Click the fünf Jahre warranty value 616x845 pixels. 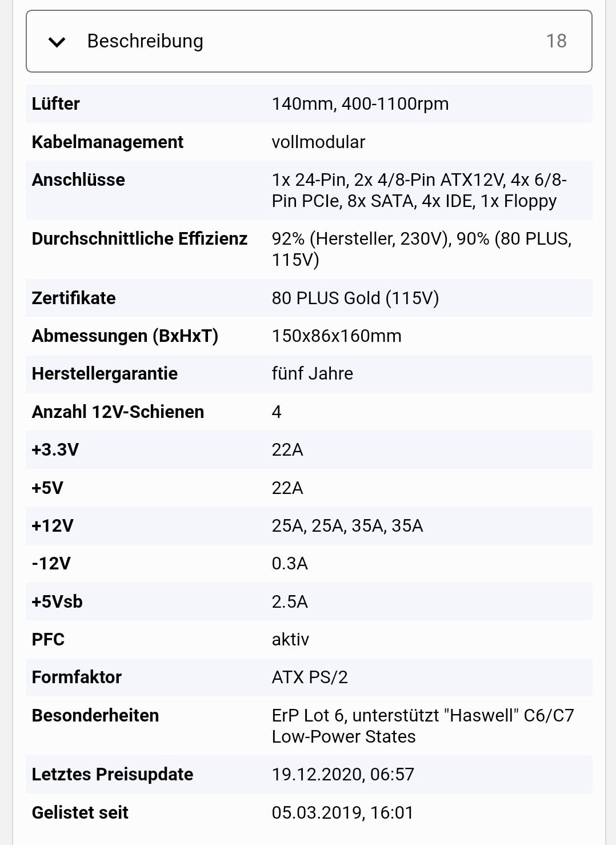point(312,373)
